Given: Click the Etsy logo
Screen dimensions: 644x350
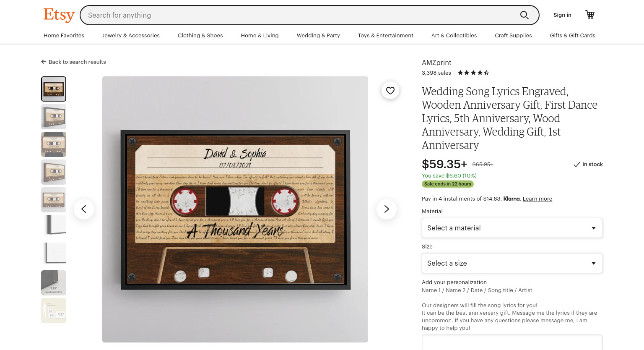Looking at the screenshot, I should [x=59, y=15].
